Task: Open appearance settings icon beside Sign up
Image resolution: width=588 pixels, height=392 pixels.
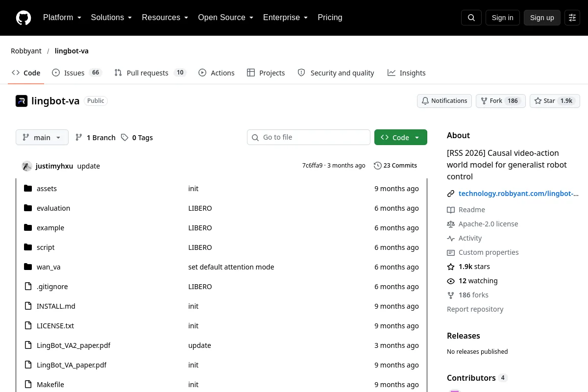Action: pos(572,18)
